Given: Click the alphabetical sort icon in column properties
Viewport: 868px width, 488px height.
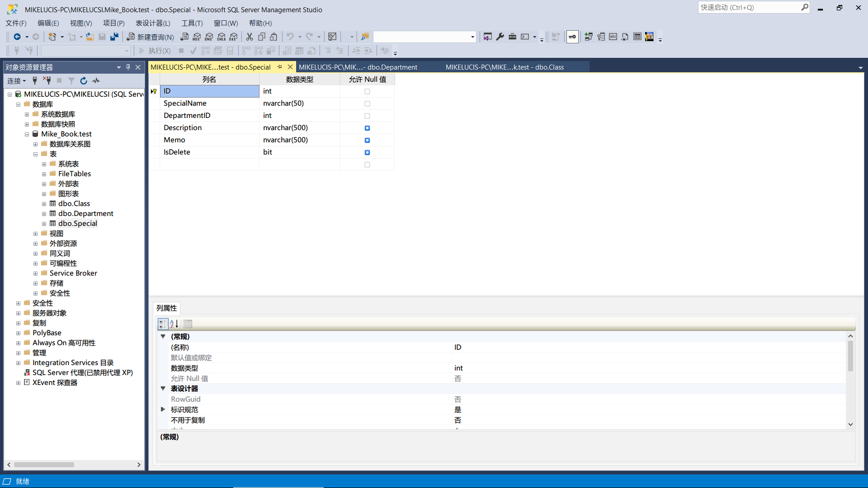Looking at the screenshot, I should tap(175, 324).
